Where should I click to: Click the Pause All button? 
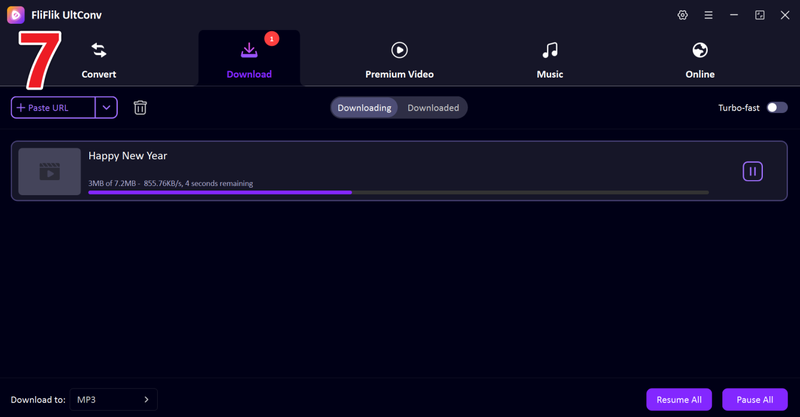click(755, 400)
